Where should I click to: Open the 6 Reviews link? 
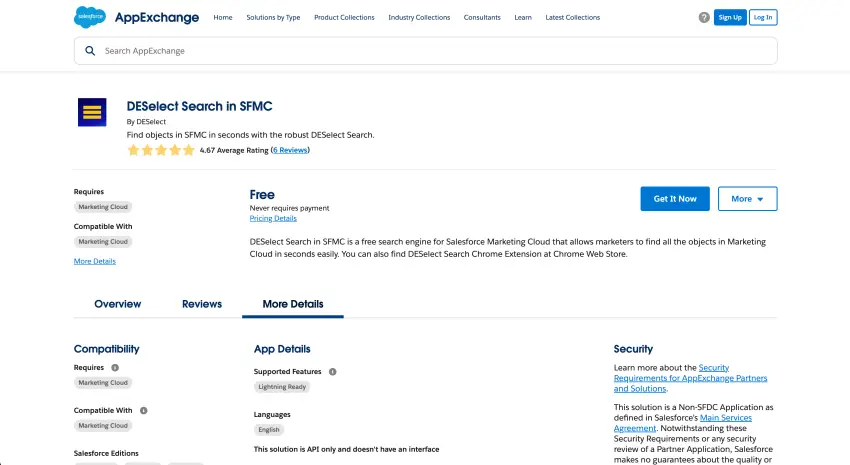[x=290, y=150]
